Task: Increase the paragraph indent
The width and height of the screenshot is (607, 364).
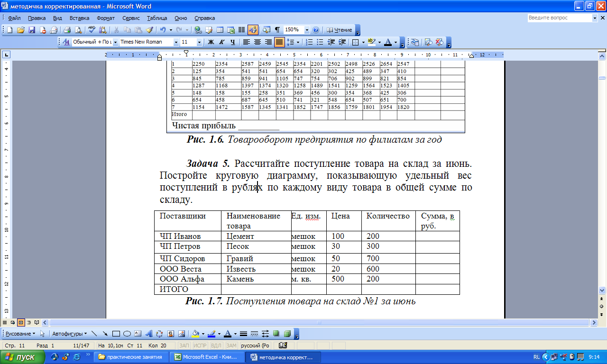Action: [x=342, y=42]
